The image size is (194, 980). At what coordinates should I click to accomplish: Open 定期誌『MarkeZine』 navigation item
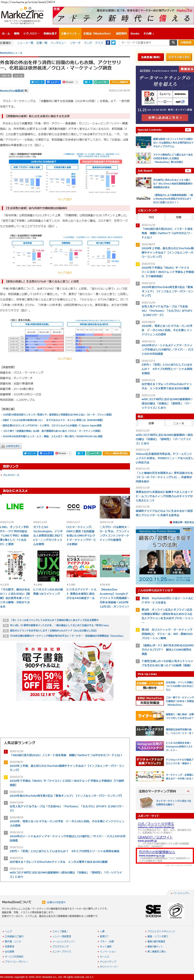tap(97, 34)
